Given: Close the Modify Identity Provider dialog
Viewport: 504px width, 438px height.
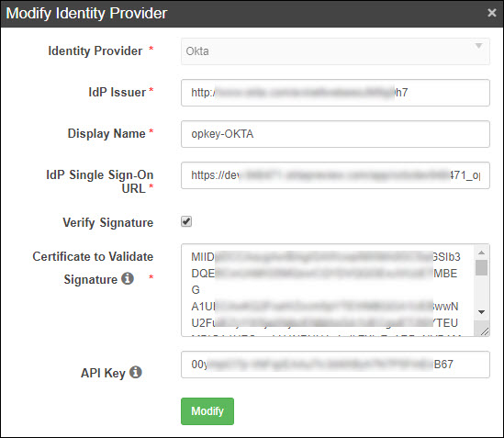Looking at the screenshot, I should (492, 13).
